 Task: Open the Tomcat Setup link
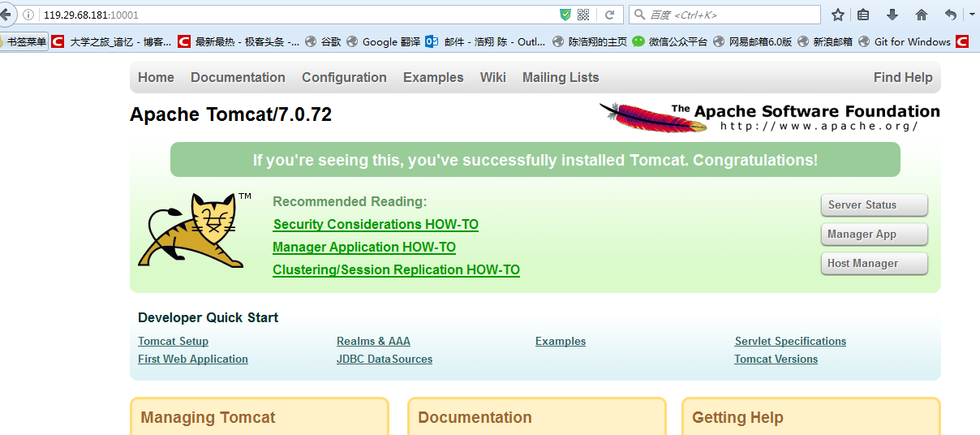coord(173,341)
